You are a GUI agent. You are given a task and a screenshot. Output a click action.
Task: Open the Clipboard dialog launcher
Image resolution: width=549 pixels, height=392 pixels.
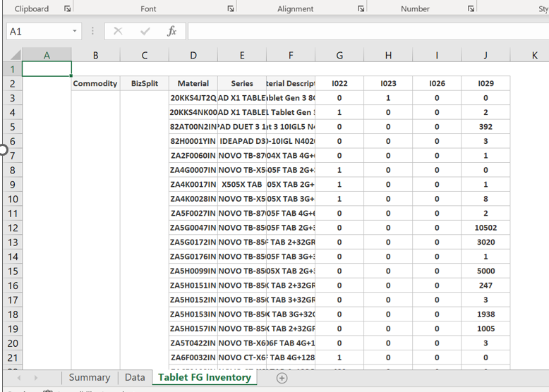tap(68, 9)
